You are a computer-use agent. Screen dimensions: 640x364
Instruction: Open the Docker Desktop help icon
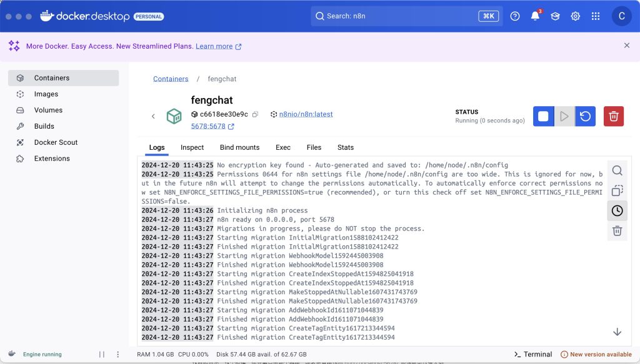[515, 16]
